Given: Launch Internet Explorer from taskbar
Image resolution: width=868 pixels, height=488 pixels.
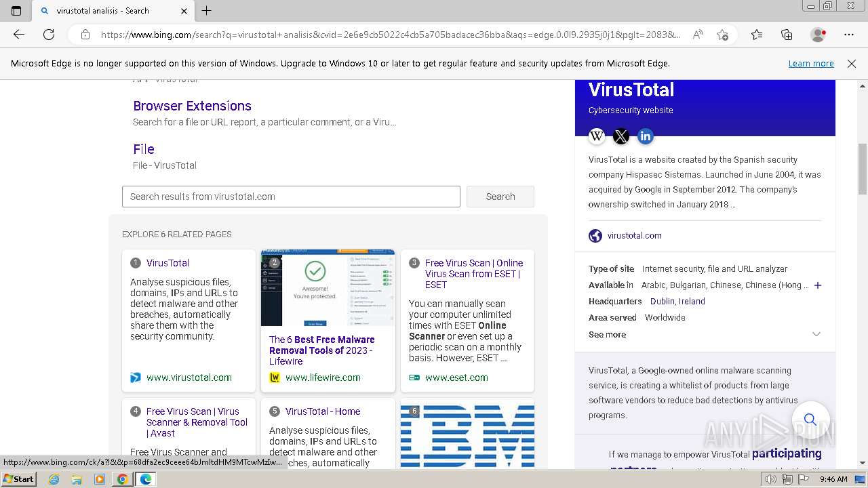Looking at the screenshot, I should click(54, 479).
